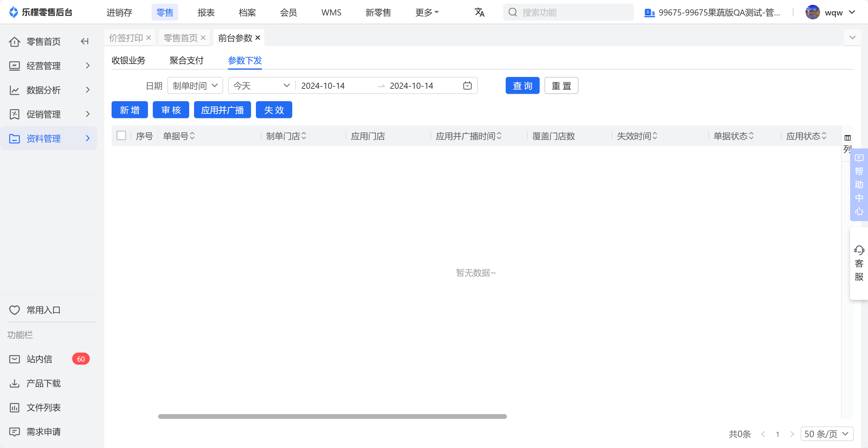Click the 数据分析 chart icon
This screenshot has height=448, width=868.
(x=14, y=90)
